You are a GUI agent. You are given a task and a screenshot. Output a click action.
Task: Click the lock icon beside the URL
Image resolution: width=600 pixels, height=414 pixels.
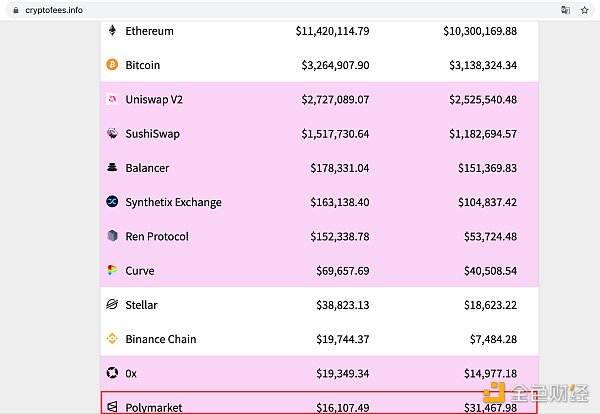15,9
